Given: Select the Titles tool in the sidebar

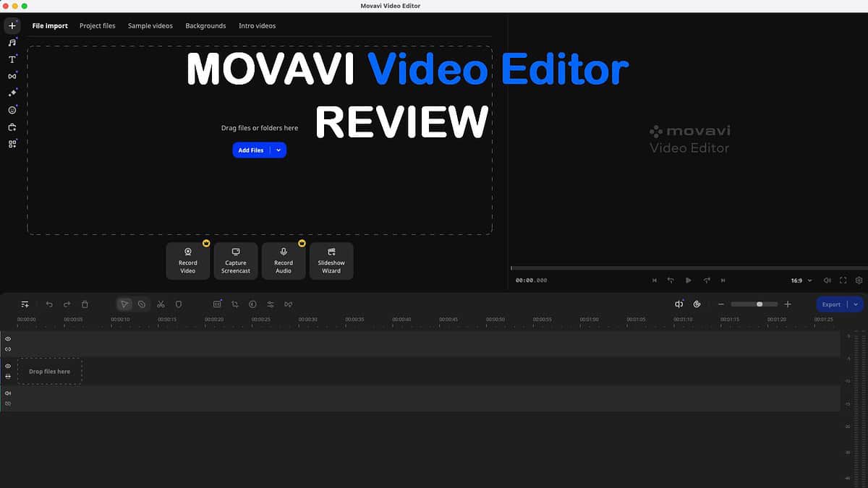Looking at the screenshot, I should click(11, 59).
